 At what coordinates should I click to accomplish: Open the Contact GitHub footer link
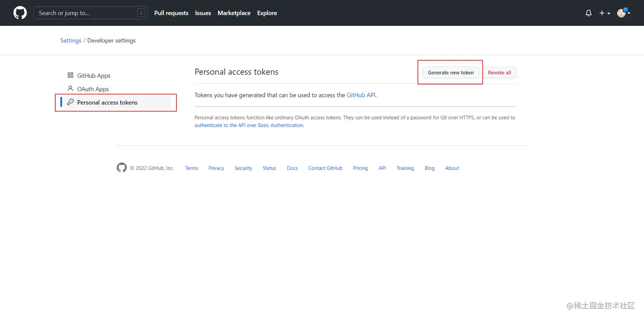[x=325, y=168]
